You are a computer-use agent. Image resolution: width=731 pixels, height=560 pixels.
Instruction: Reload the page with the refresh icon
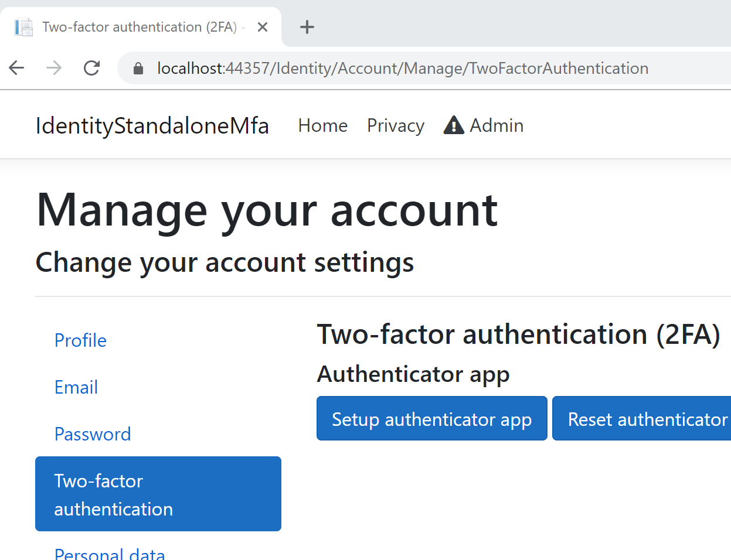point(91,67)
